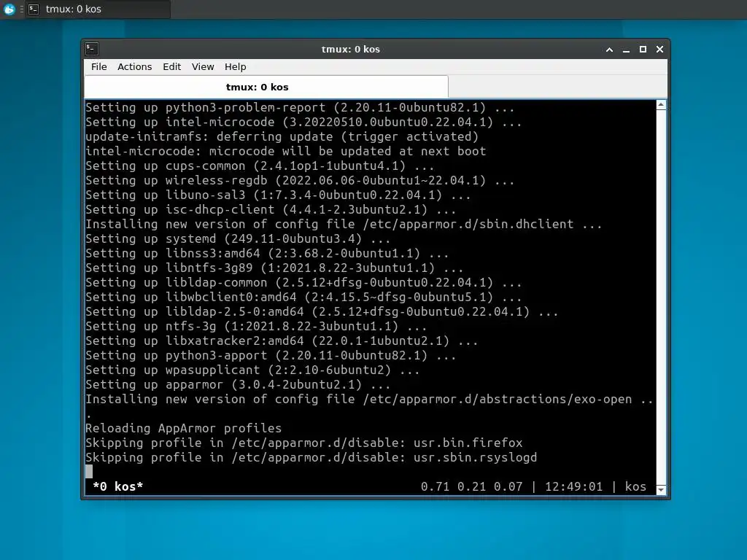Click the line 'Reloading AppArmor profiles'
This screenshot has height=560, width=747.
click(183, 428)
